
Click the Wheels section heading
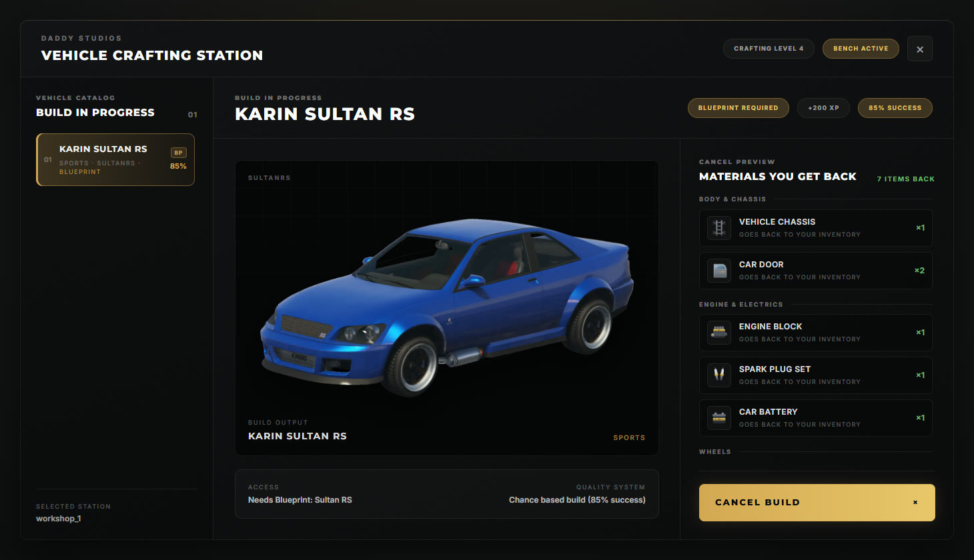[715, 452]
